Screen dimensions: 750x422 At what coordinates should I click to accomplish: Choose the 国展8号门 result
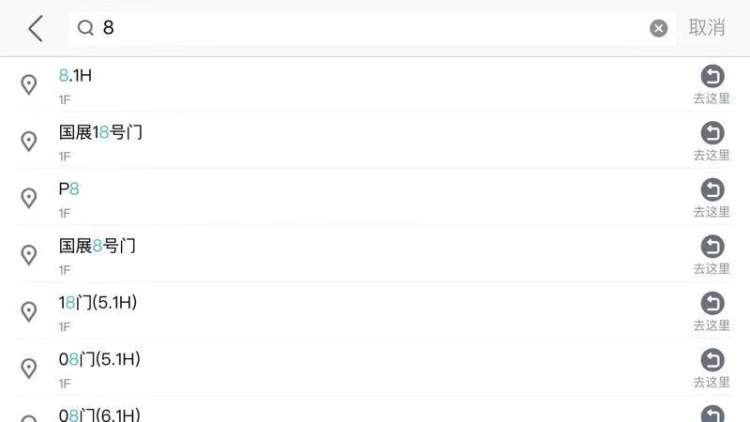coord(375,255)
